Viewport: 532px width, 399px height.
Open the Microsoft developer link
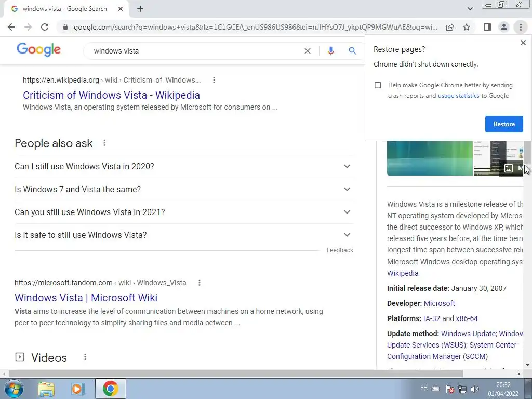(440, 303)
